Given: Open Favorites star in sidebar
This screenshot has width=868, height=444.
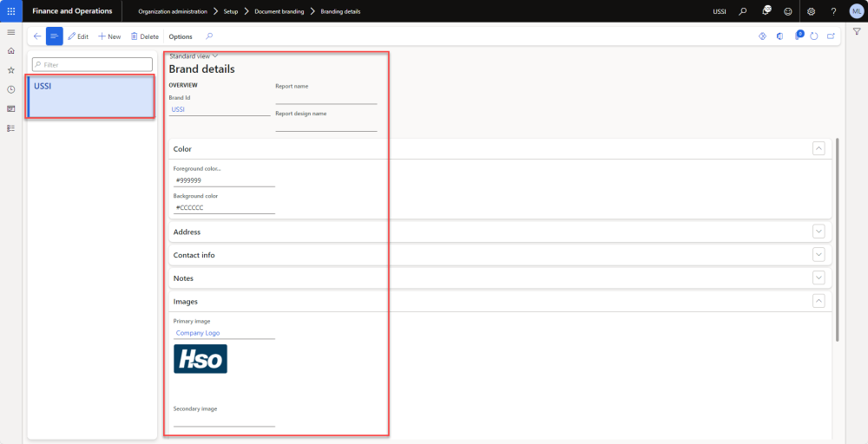Looking at the screenshot, I should point(10,70).
